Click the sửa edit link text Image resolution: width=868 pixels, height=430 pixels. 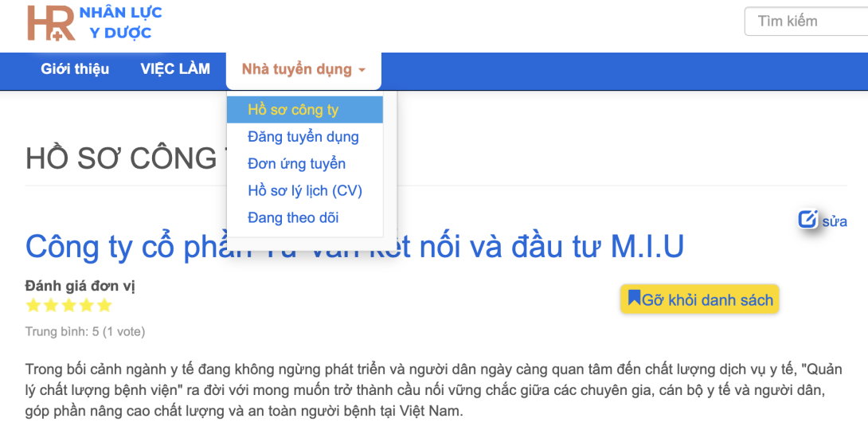[x=835, y=221]
